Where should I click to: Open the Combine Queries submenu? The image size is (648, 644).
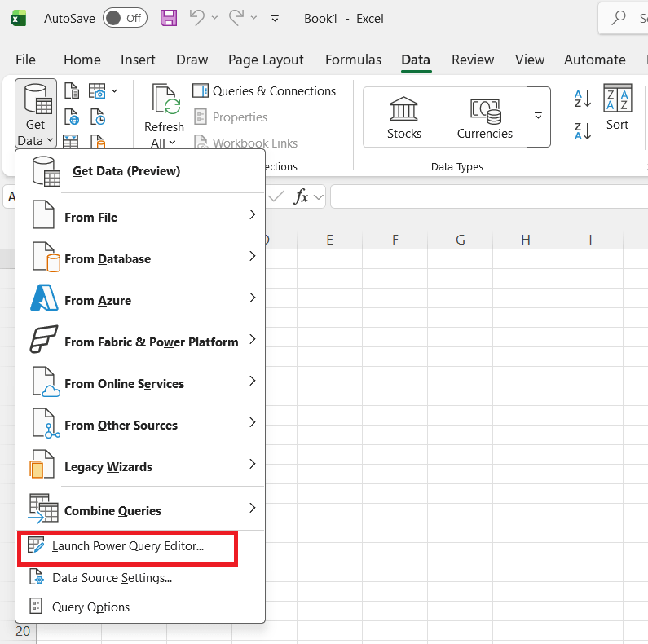click(x=140, y=509)
